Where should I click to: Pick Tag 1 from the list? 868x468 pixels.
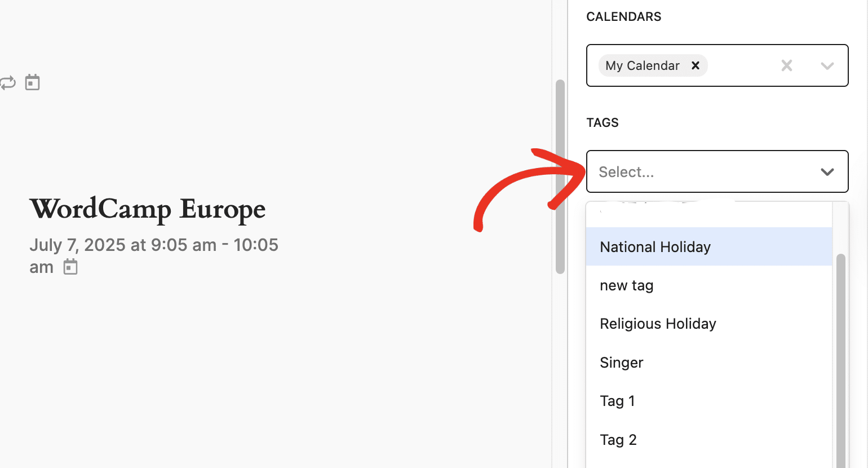coord(709,401)
